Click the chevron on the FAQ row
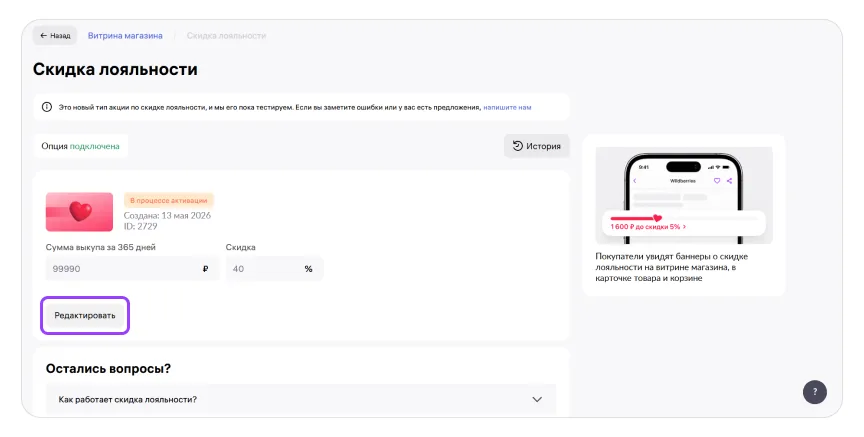 537,399
